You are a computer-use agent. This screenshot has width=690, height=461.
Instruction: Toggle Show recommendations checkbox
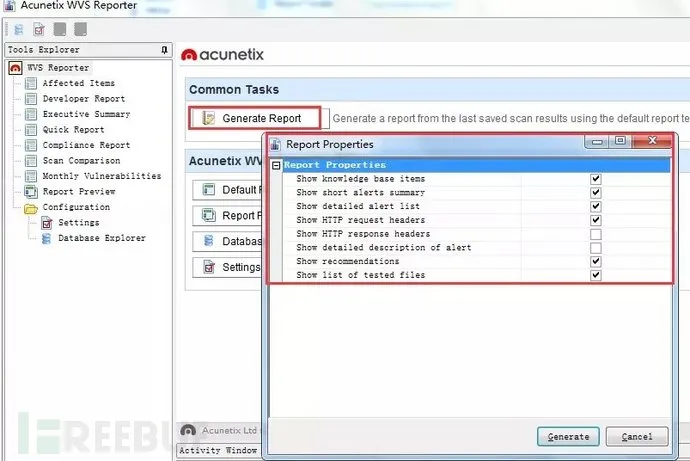coord(595,261)
